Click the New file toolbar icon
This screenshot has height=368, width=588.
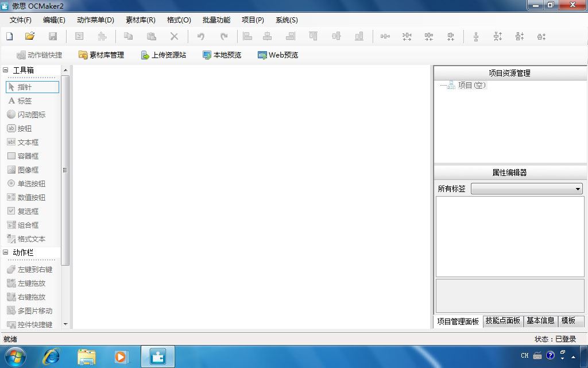pyautogui.click(x=9, y=36)
